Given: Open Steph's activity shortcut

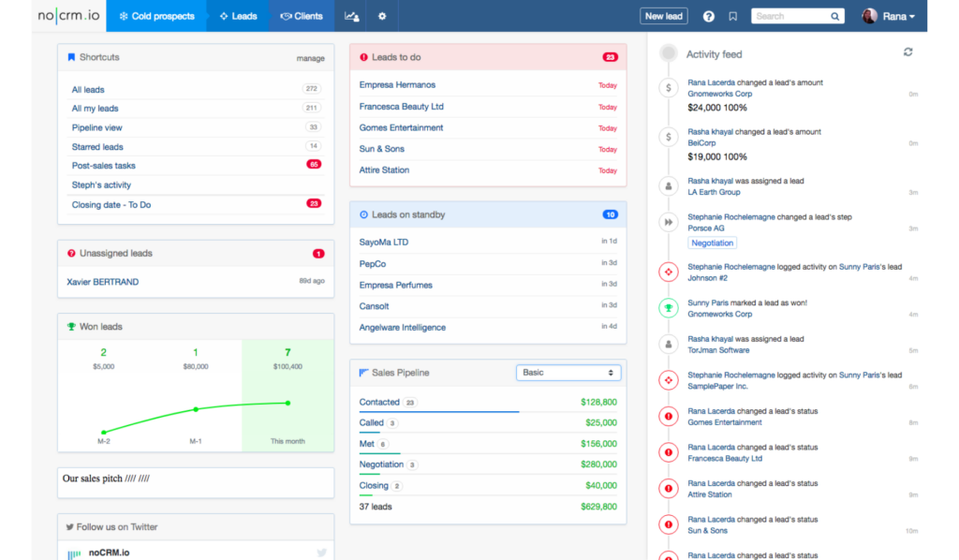Looking at the screenshot, I should click(101, 185).
